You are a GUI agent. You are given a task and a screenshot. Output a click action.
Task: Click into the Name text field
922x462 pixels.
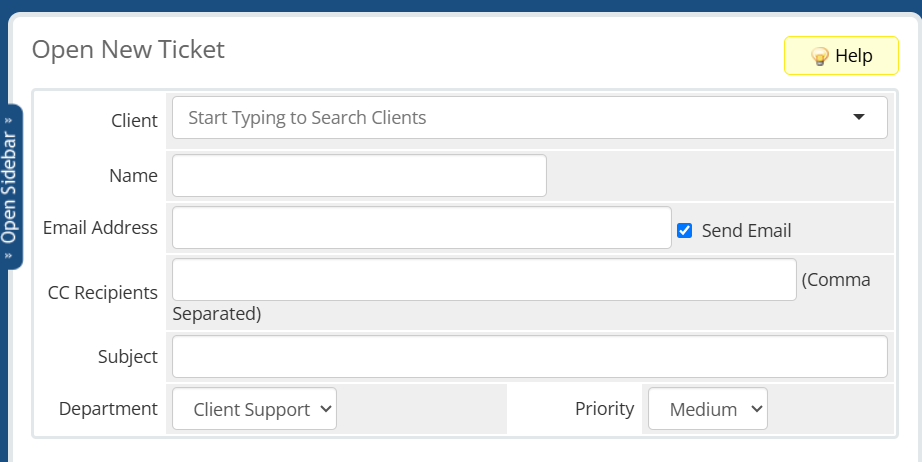(359, 176)
